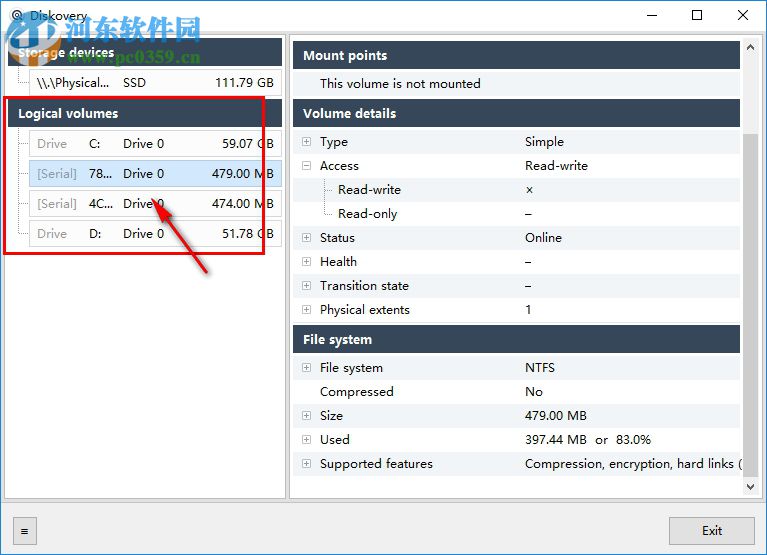Image resolution: width=767 pixels, height=555 pixels.
Task: Click the Read-only sub-row
Action: [516, 214]
